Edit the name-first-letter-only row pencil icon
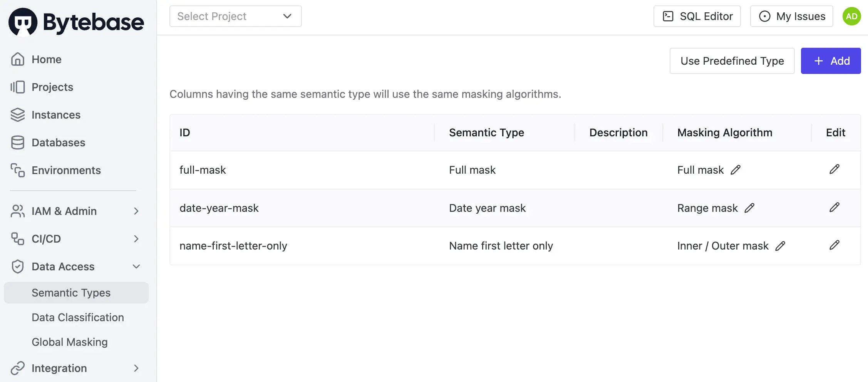 pyautogui.click(x=835, y=245)
